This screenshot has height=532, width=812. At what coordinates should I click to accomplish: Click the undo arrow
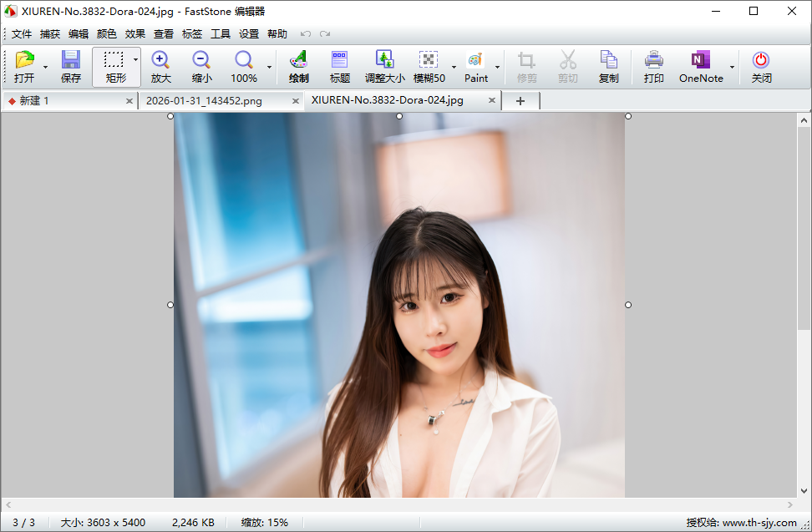coord(306,33)
